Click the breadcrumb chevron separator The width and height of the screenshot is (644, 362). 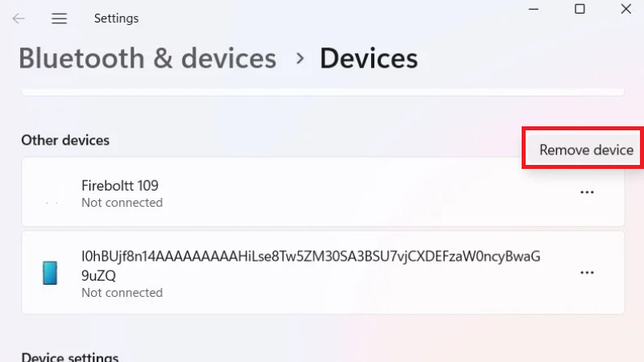[x=299, y=58]
